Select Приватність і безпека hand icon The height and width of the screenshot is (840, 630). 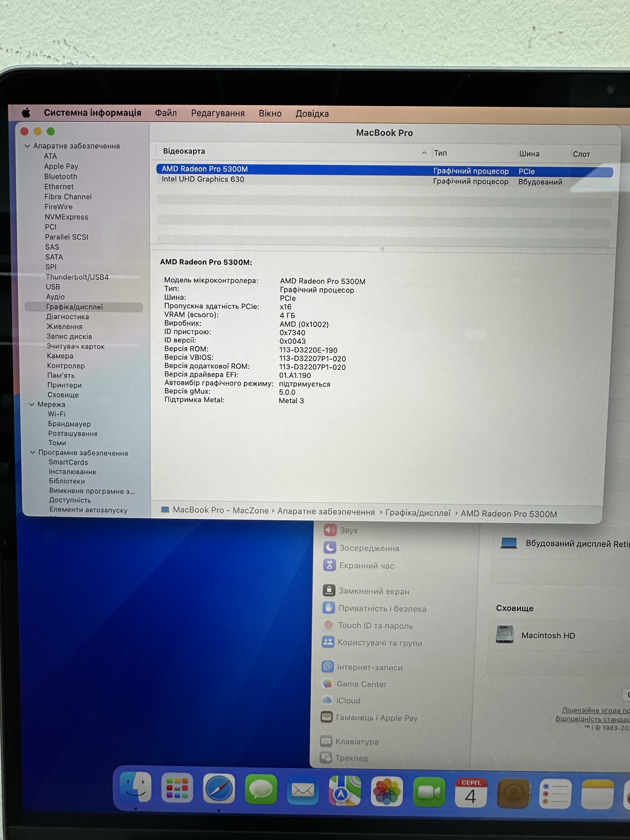328,607
